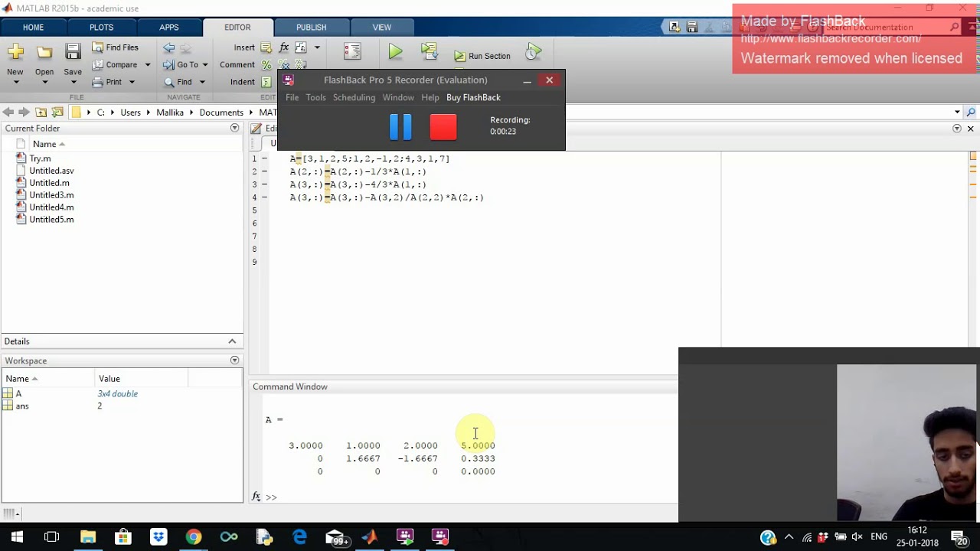Open FlashBack Help menu
The width and height of the screenshot is (980, 551).
point(430,97)
